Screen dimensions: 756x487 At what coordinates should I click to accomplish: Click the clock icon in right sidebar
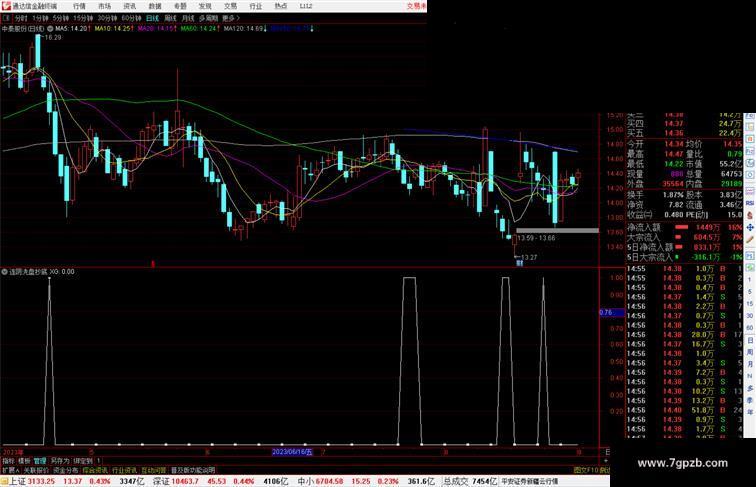point(750,163)
